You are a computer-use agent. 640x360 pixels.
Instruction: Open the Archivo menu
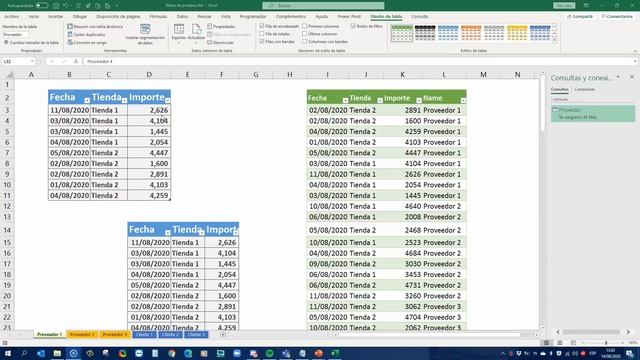pos(11,17)
